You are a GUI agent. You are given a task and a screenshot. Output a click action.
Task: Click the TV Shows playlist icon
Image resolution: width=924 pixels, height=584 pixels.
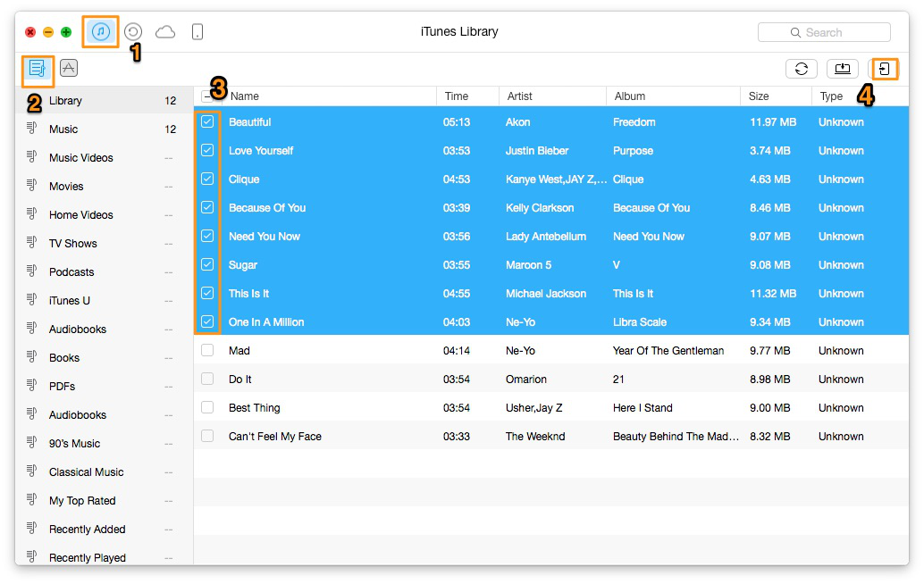[x=32, y=242]
